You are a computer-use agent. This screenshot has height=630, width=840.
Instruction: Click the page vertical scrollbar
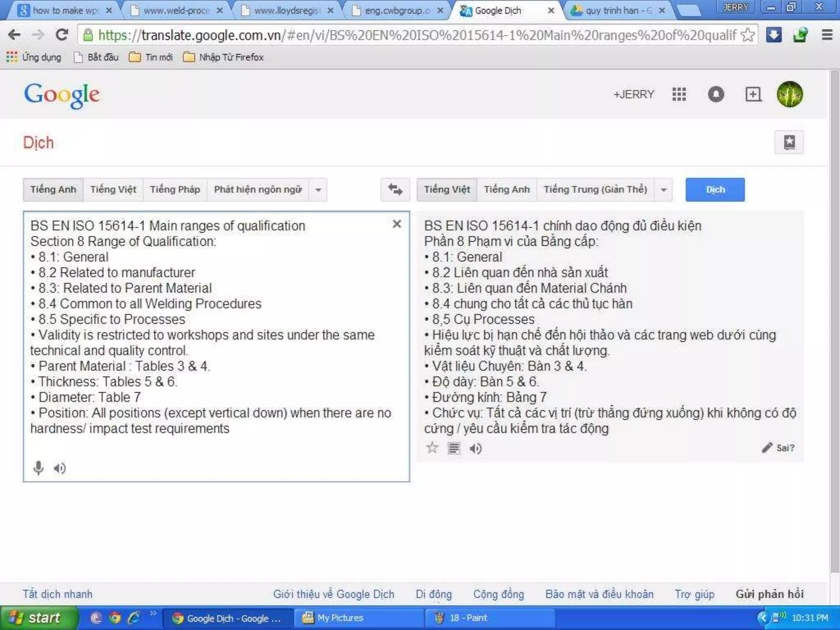pyautogui.click(x=835, y=320)
